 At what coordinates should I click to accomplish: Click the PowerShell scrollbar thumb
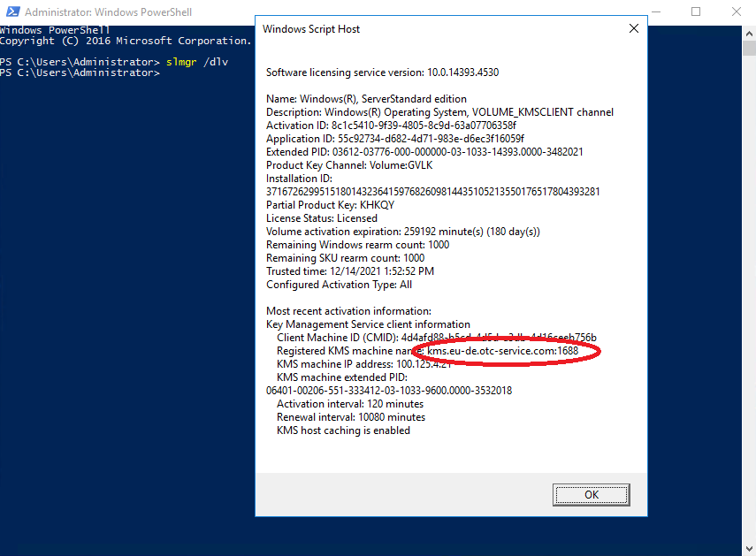click(x=749, y=49)
